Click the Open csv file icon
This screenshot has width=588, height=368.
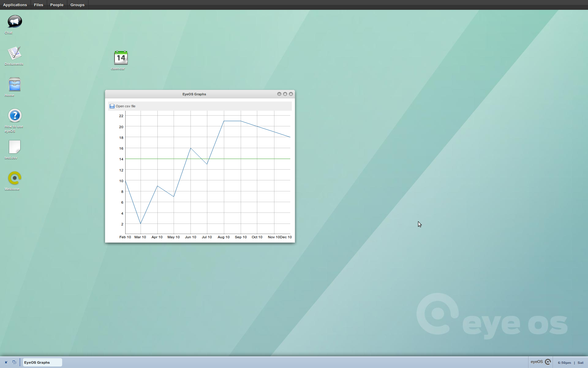pos(112,106)
